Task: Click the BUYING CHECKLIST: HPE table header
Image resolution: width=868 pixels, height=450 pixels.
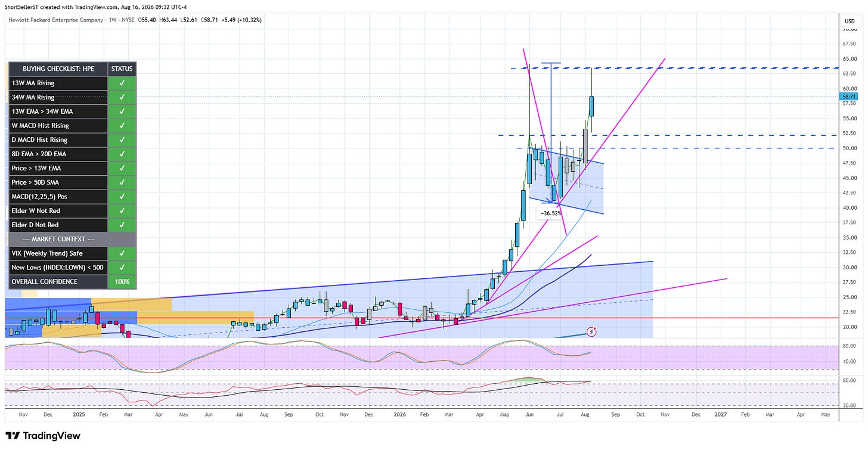Action: pos(58,69)
